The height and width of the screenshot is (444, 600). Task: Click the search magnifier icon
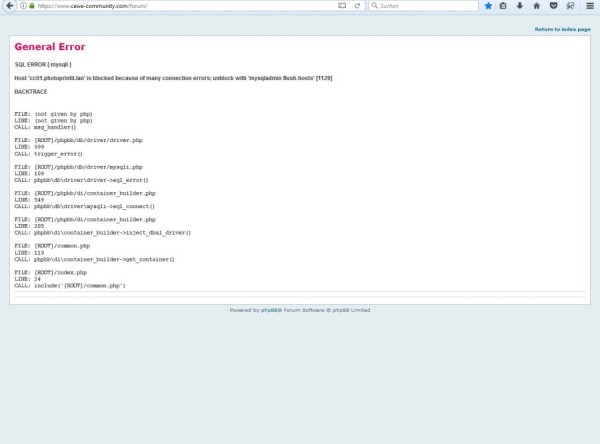tap(375, 6)
